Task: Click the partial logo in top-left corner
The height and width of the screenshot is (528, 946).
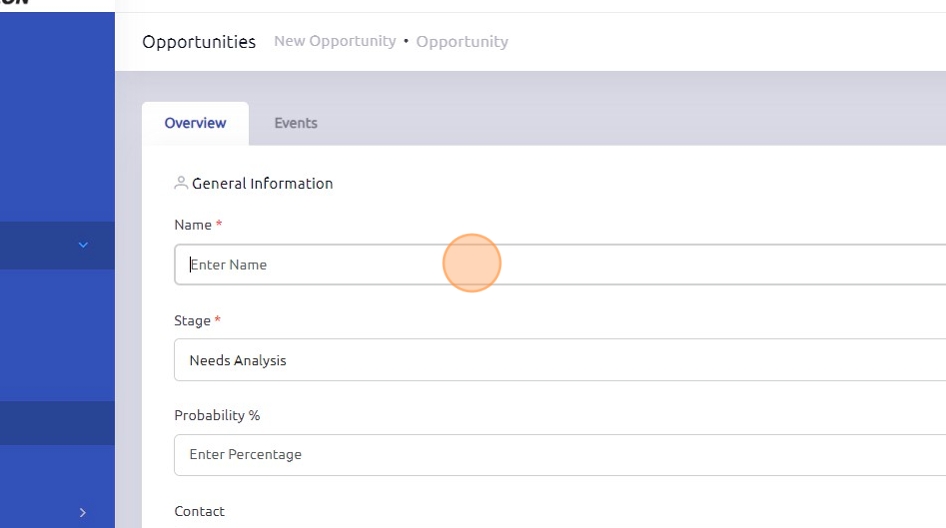Action: [x=14, y=4]
